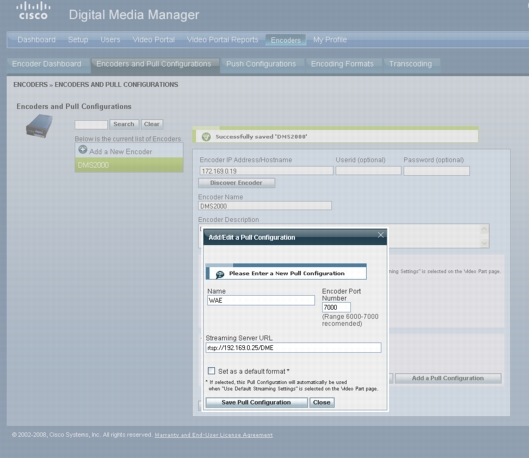
Task: Focus the encoder search field
Action: 91,124
